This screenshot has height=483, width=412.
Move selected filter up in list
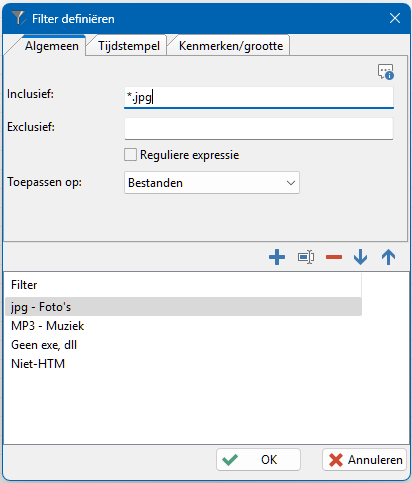(388, 257)
